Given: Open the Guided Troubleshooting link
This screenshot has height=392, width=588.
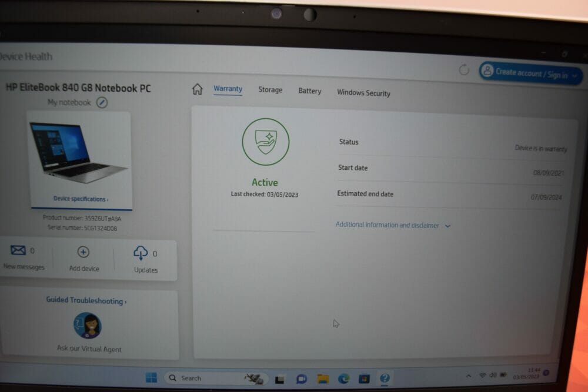Looking at the screenshot, I should click(86, 300).
